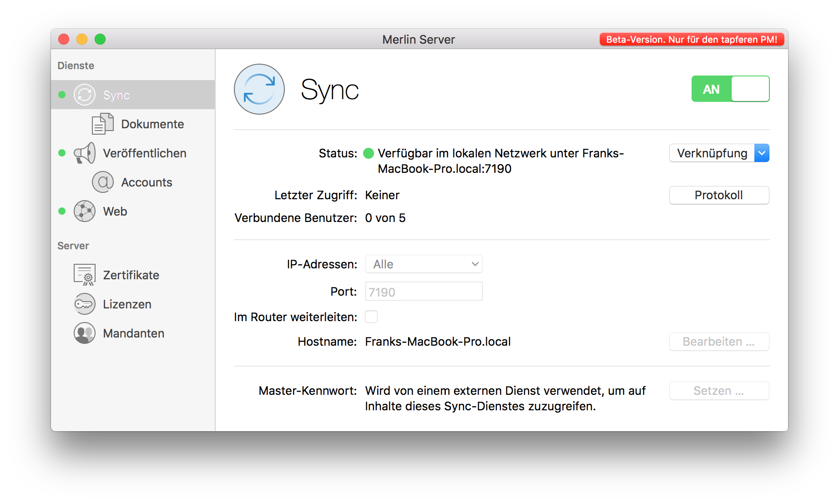Click the Veröffentlichen megaphone icon
The image size is (839, 504).
tap(85, 153)
